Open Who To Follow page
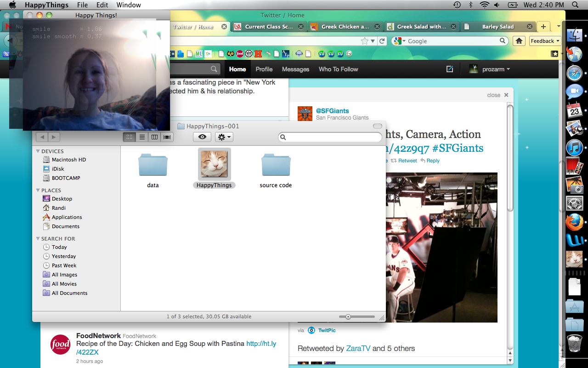 click(338, 69)
